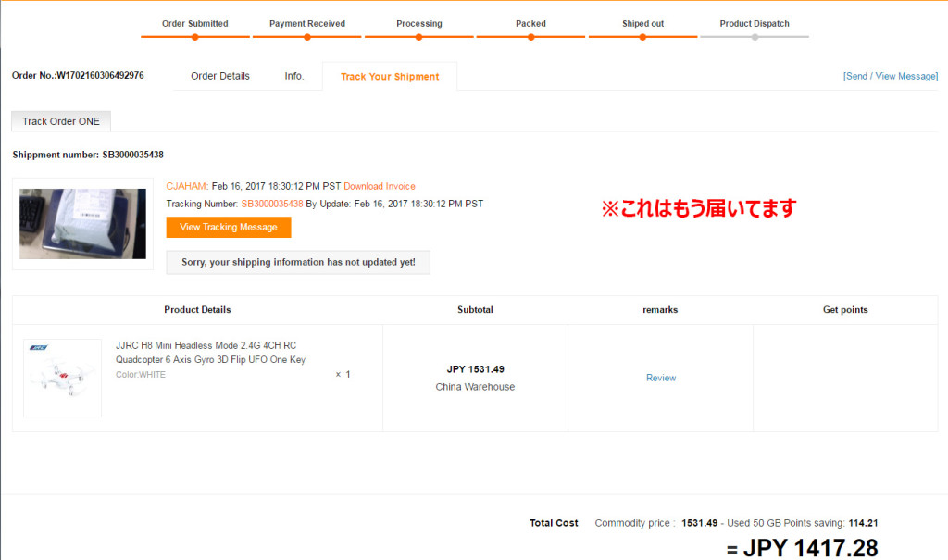This screenshot has width=948, height=560.
Task: Select the Track Your Shipment tab
Action: pos(390,77)
